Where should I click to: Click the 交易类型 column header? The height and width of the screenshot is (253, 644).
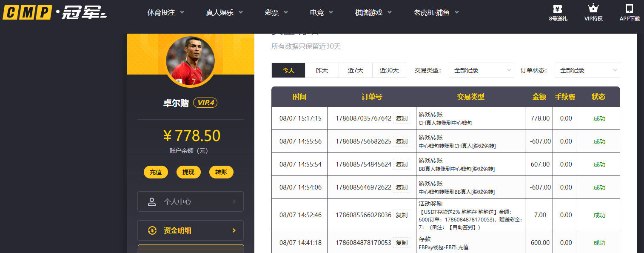click(471, 97)
